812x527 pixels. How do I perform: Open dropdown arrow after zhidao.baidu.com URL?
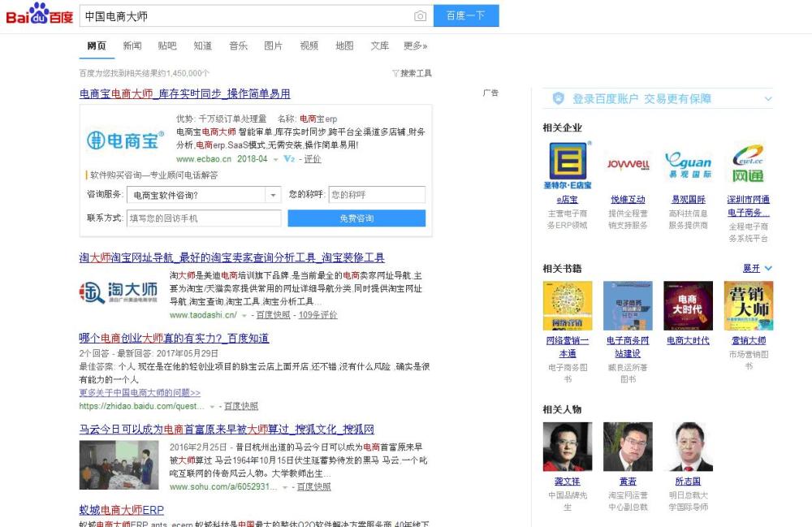pos(212,407)
